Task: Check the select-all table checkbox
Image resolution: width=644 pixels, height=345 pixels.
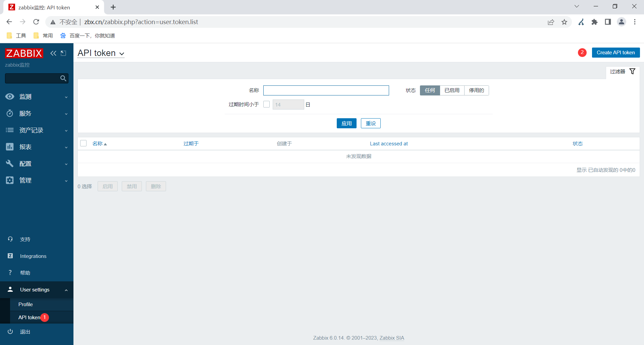Action: point(84,143)
